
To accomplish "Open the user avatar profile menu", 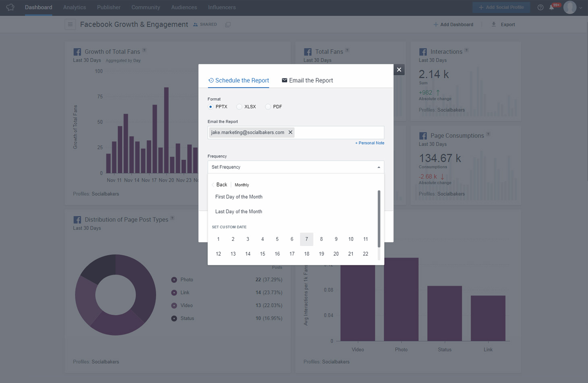I will pos(570,7).
